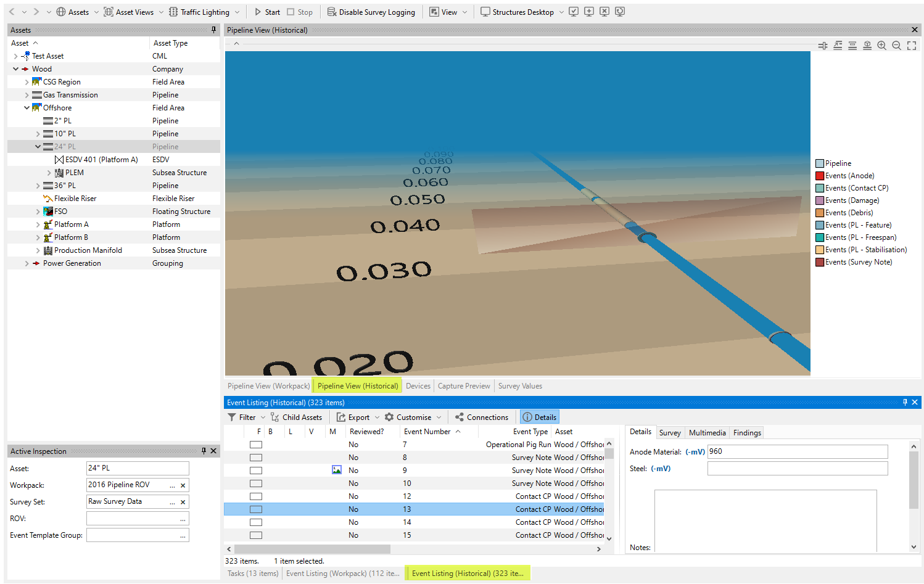Start survey logging with Start button
The width and height of the screenshot is (924, 584).
pyautogui.click(x=267, y=12)
